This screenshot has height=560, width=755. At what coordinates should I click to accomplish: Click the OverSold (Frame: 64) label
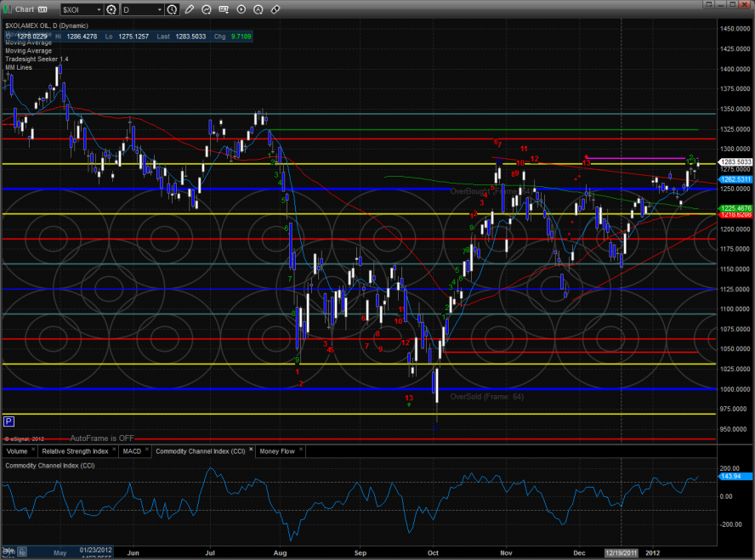point(486,397)
